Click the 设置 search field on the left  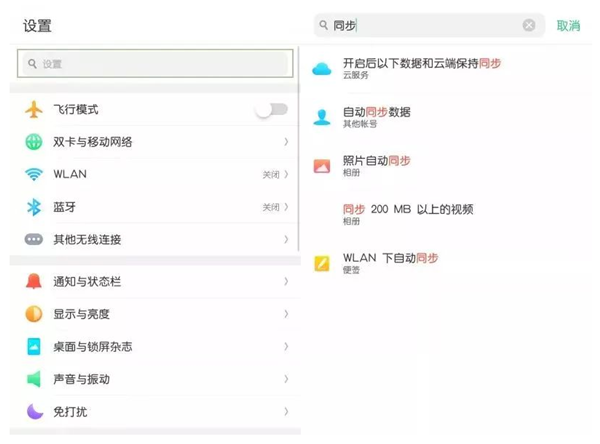coord(155,63)
